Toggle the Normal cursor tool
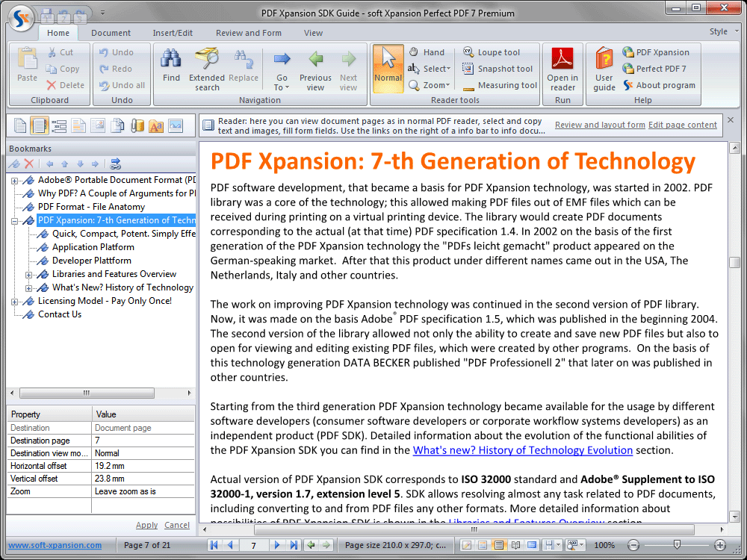This screenshot has height=560, width=747. point(388,69)
